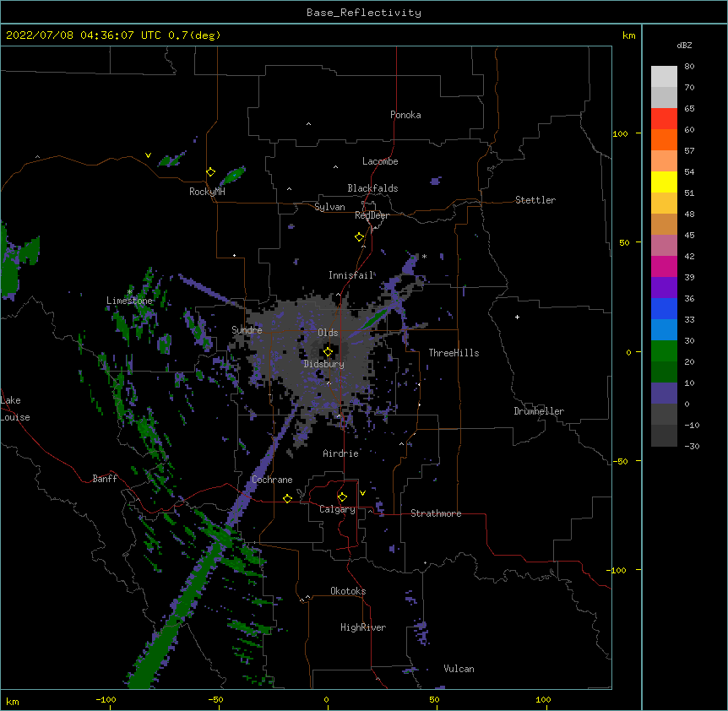Screen dimensions: 728x711
Task: Click the RedDeer city label
Action: tap(372, 215)
